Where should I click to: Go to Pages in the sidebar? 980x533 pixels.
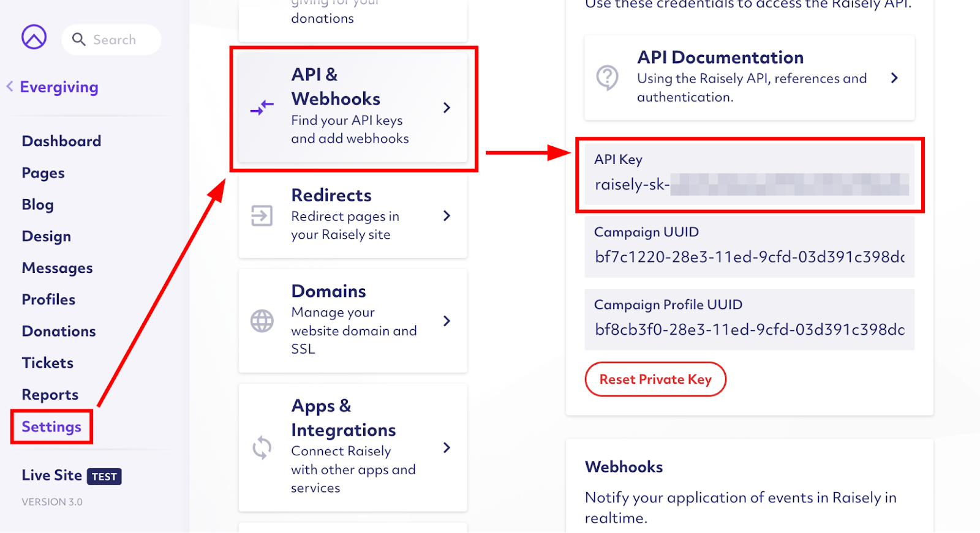click(x=43, y=173)
